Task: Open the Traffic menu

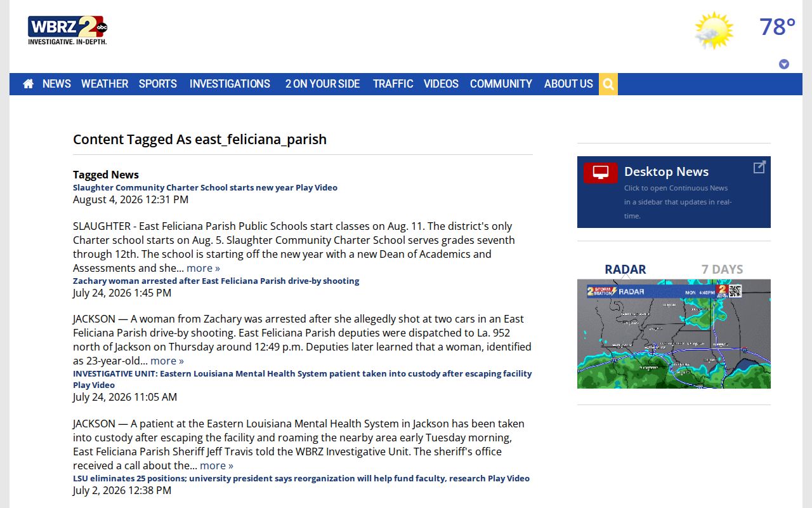Action: 393,84
